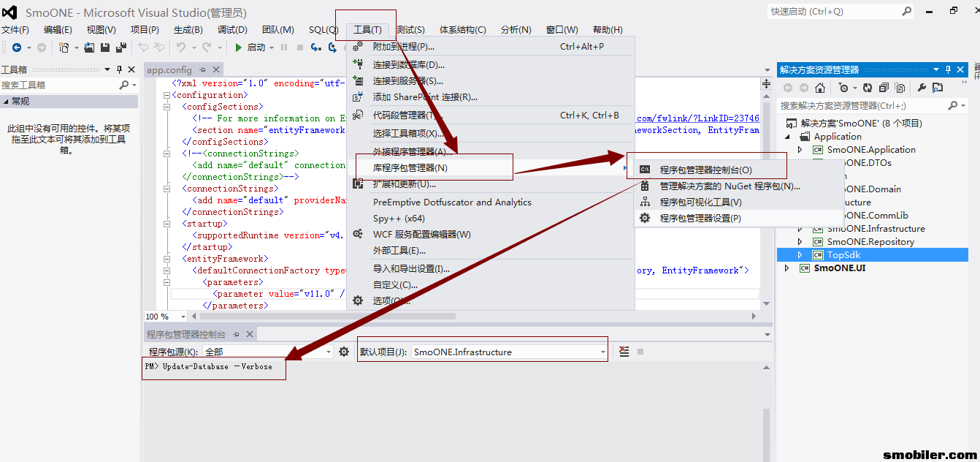This screenshot has width=980, height=462.
Task: Click the Save toolbar icon
Action: pyautogui.click(x=105, y=48)
